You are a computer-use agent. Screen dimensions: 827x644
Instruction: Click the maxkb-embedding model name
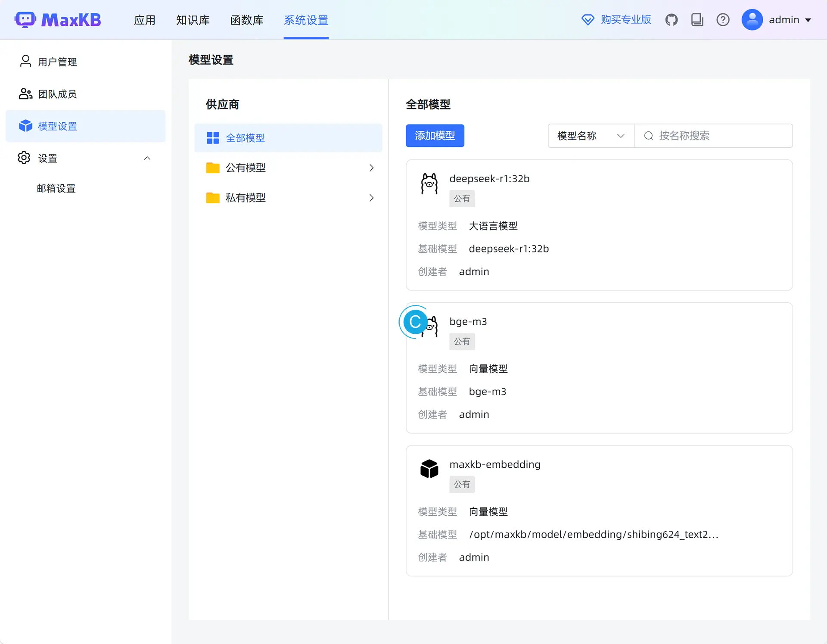click(x=495, y=464)
